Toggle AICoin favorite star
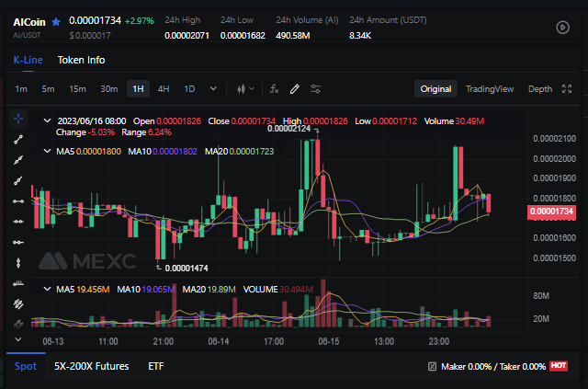The height and width of the screenshot is (389, 588). pyautogui.click(x=56, y=22)
